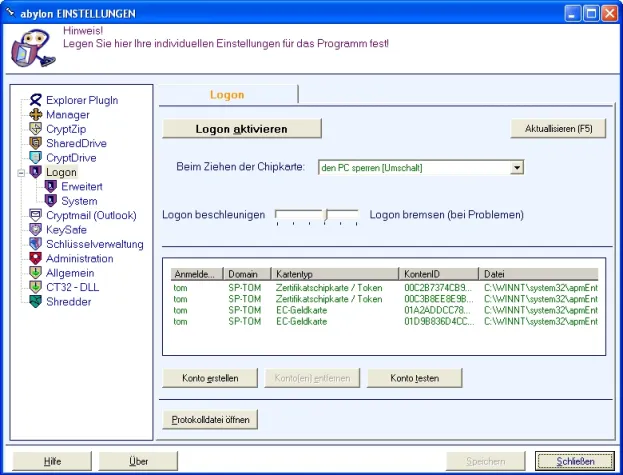Select Administration in the sidebar
623x475 pixels.
click(x=87, y=258)
